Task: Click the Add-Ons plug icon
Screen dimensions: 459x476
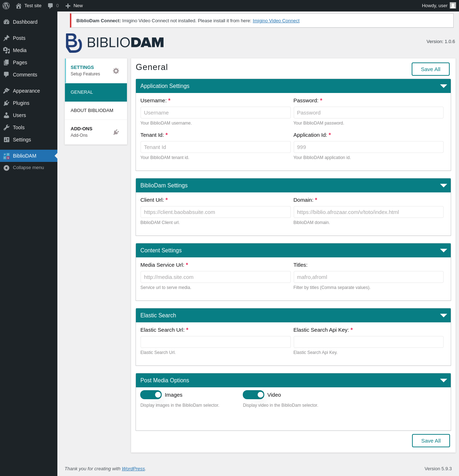Action: pos(116,132)
